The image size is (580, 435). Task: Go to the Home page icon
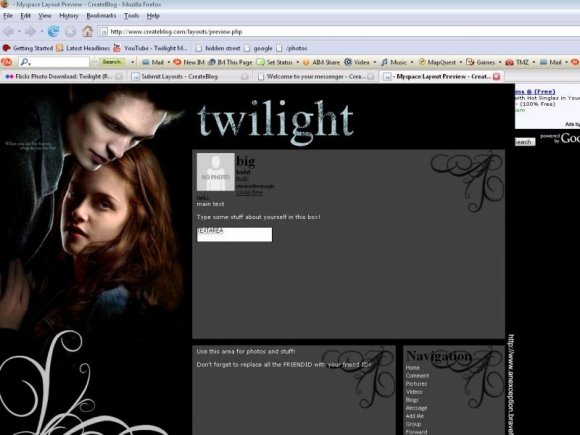coord(88,31)
